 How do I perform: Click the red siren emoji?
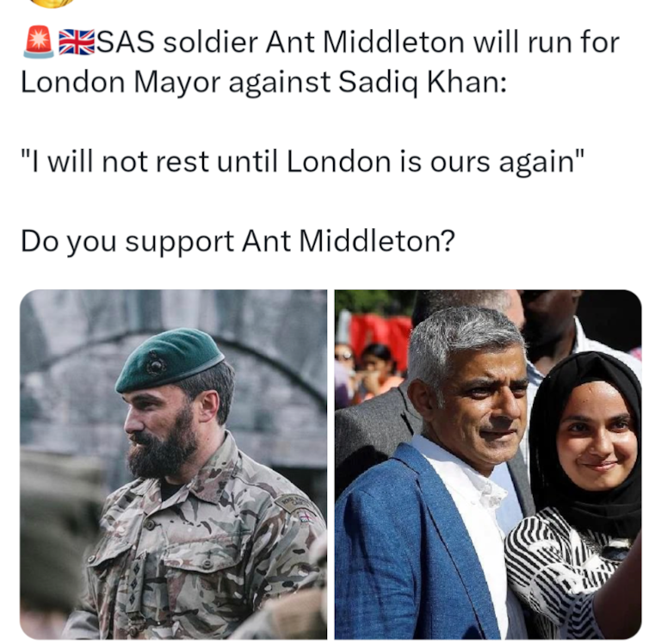[x=39, y=41]
